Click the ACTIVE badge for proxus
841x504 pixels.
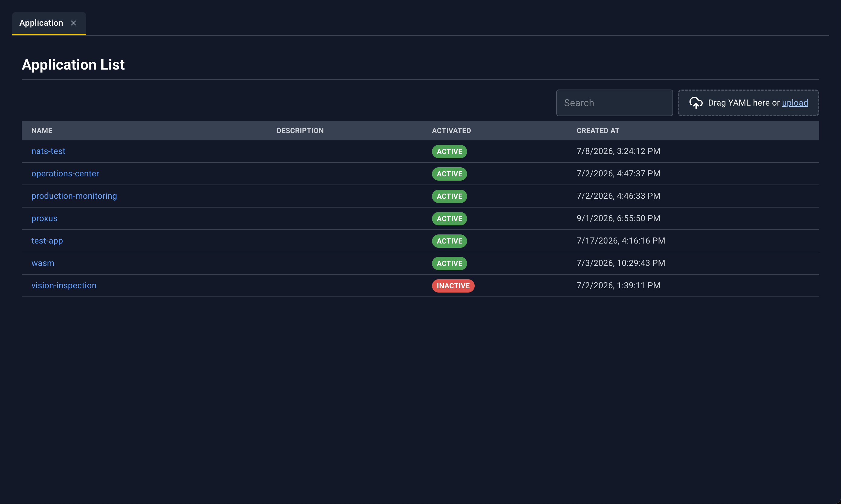[449, 219]
